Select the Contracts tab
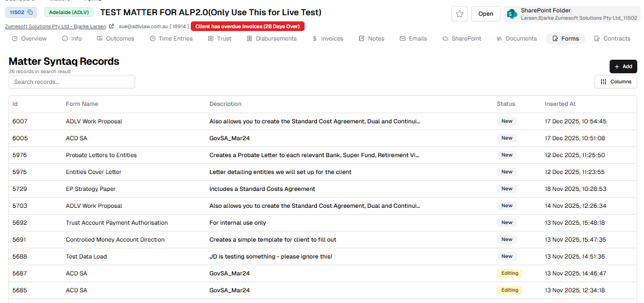Image resolution: width=644 pixels, height=303 pixels. (612, 39)
